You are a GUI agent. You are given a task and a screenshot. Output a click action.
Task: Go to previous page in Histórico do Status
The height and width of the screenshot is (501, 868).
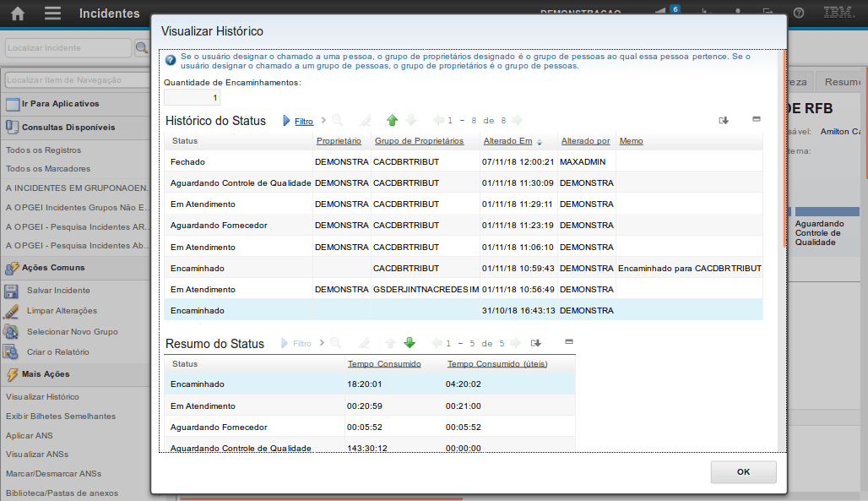coord(438,120)
